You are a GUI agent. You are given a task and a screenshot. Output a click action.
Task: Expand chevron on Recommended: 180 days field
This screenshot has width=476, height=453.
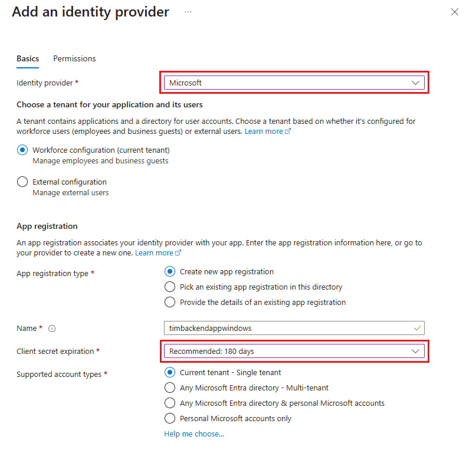417,351
